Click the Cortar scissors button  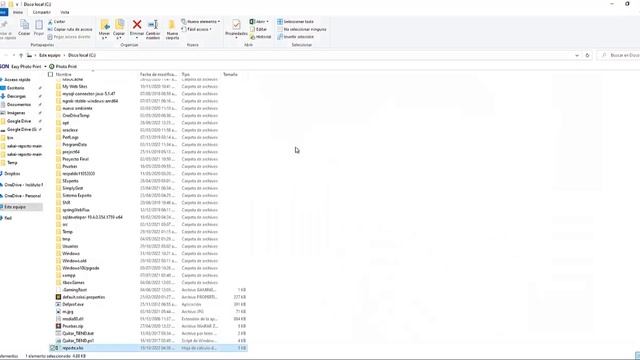[56, 22]
